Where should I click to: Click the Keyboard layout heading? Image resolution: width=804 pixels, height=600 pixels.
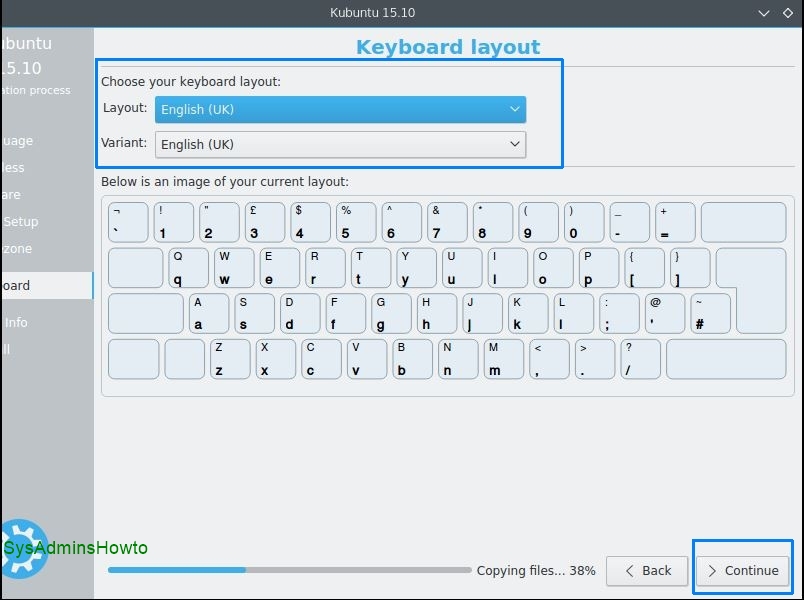(448, 47)
